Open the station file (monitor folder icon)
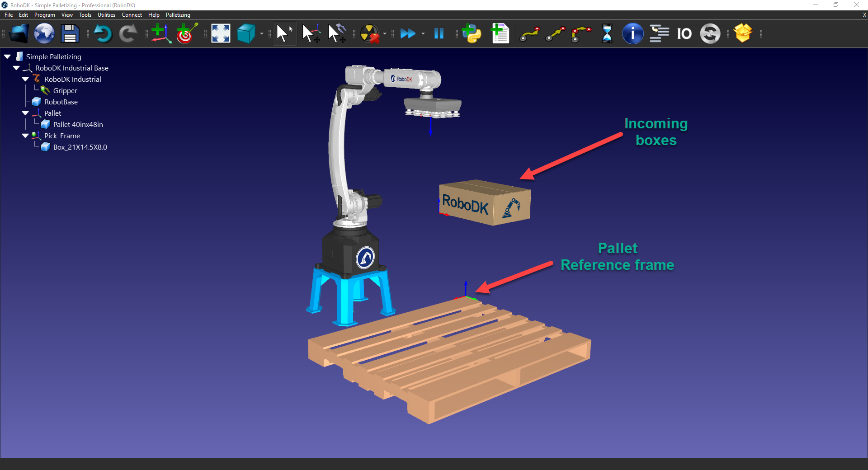The width and height of the screenshot is (868, 470). point(19,33)
